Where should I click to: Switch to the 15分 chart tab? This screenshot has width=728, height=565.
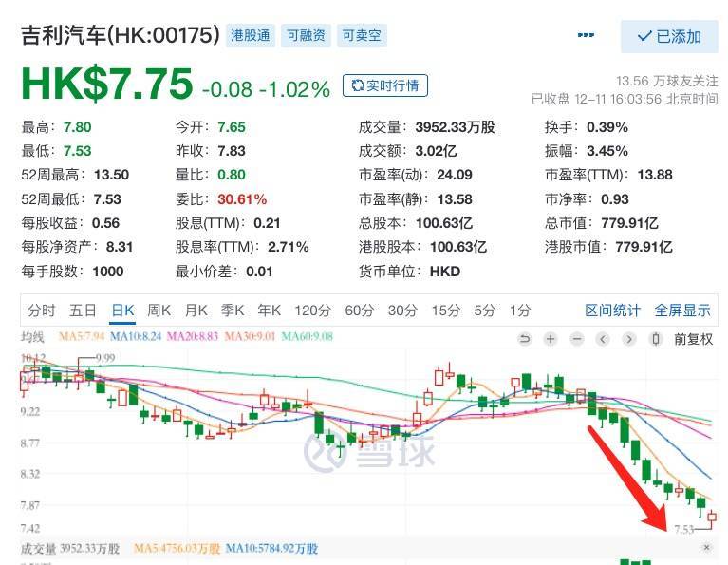(x=446, y=311)
